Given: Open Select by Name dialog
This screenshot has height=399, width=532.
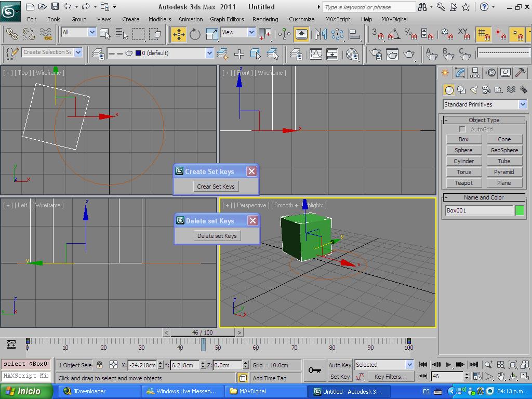Looking at the screenshot, I should coord(122,34).
